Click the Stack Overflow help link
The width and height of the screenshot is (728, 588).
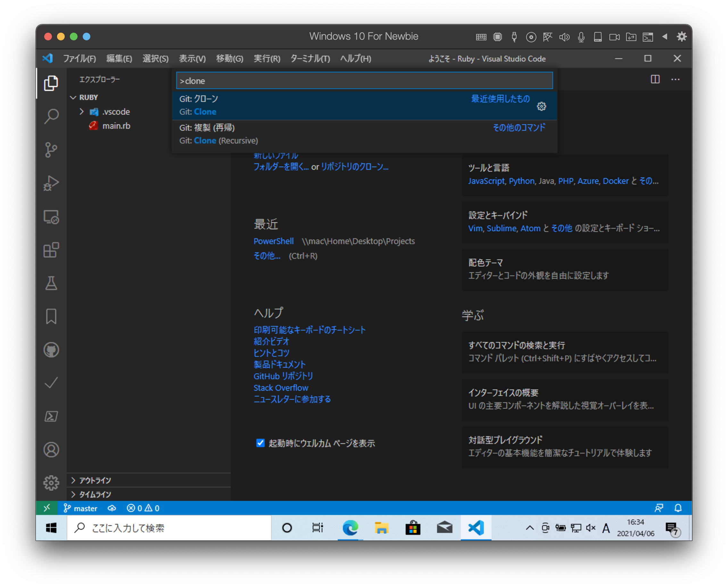pos(281,388)
